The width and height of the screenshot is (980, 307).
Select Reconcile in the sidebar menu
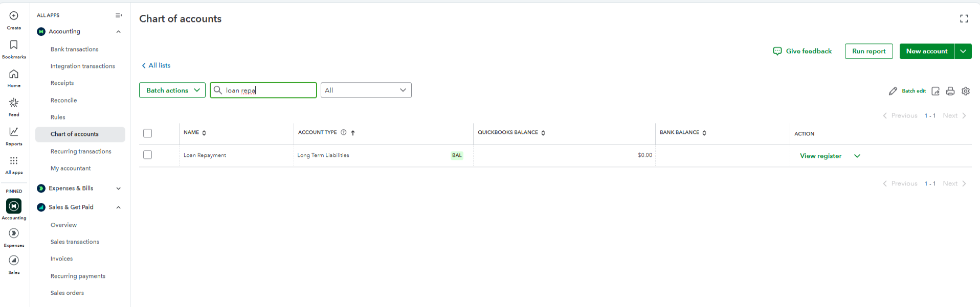point(64,100)
